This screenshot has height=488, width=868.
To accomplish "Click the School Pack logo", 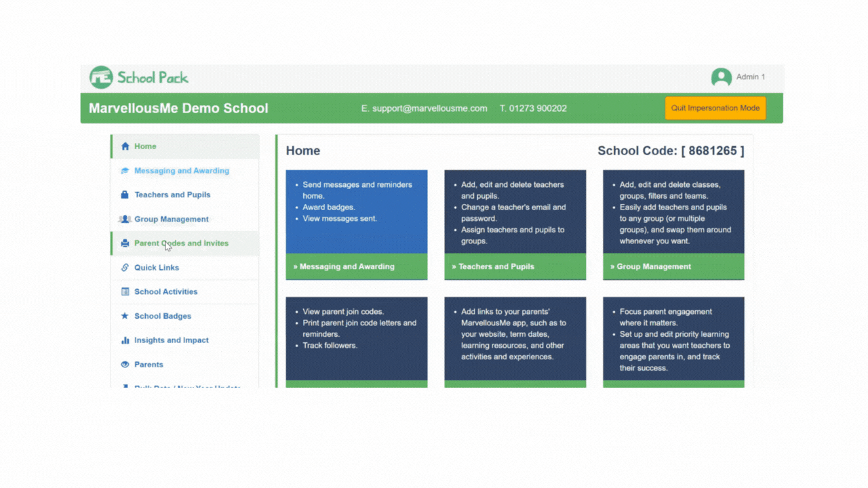I will (x=139, y=77).
